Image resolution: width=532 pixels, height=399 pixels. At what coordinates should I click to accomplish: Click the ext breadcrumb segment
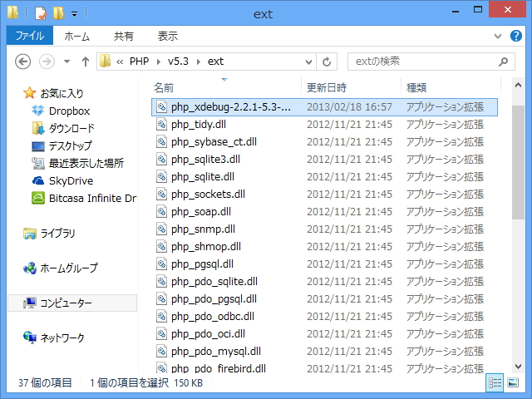click(x=215, y=62)
